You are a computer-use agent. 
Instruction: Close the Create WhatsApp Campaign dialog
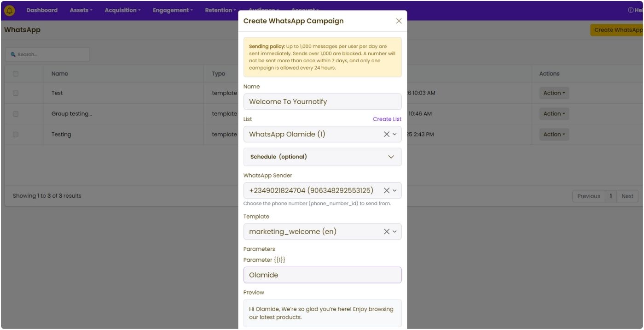click(399, 21)
